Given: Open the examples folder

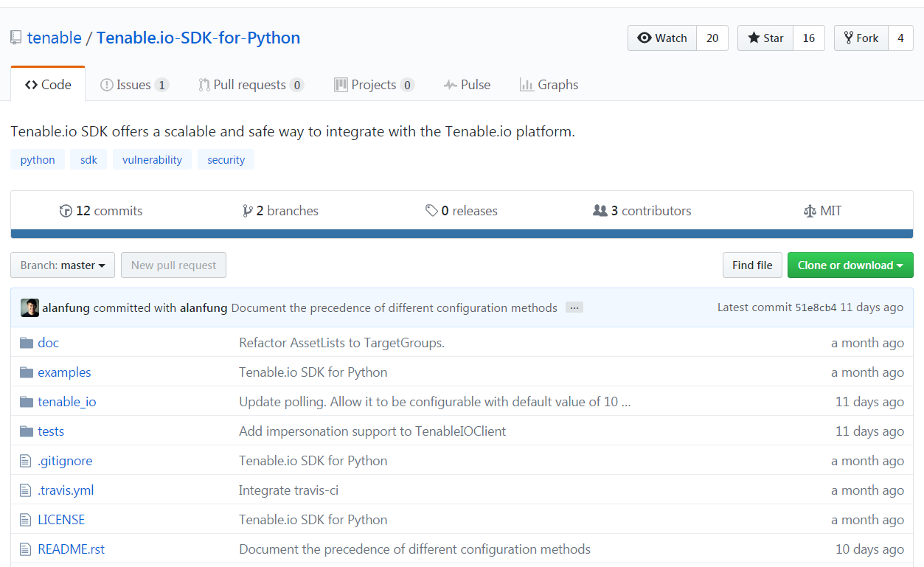Looking at the screenshot, I should point(64,372).
